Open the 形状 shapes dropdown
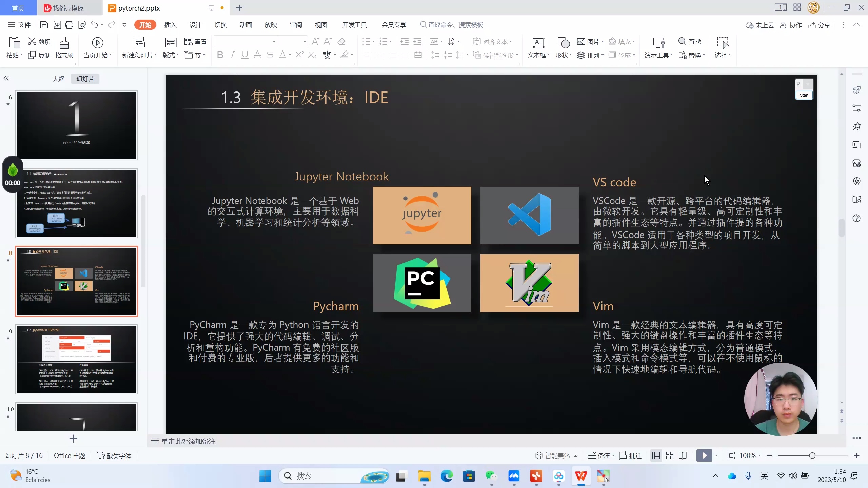868x488 pixels. tap(563, 47)
